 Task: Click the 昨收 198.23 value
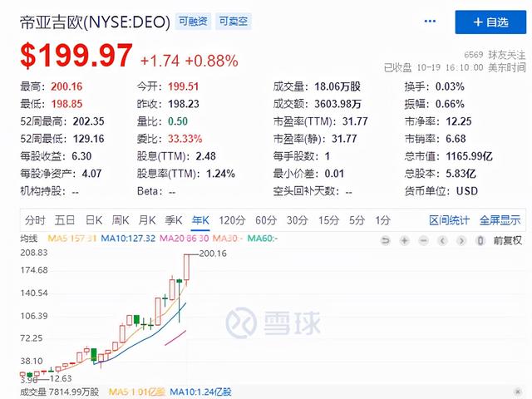click(x=183, y=104)
